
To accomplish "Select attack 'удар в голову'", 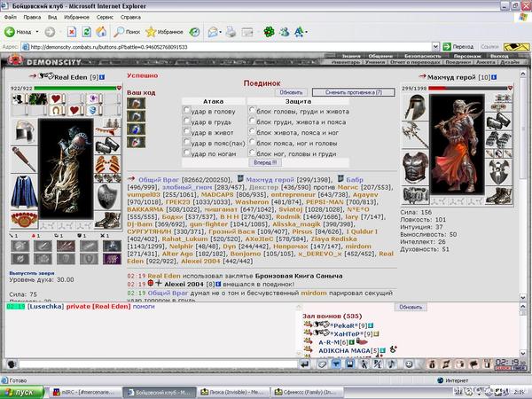I will (x=186, y=110).
